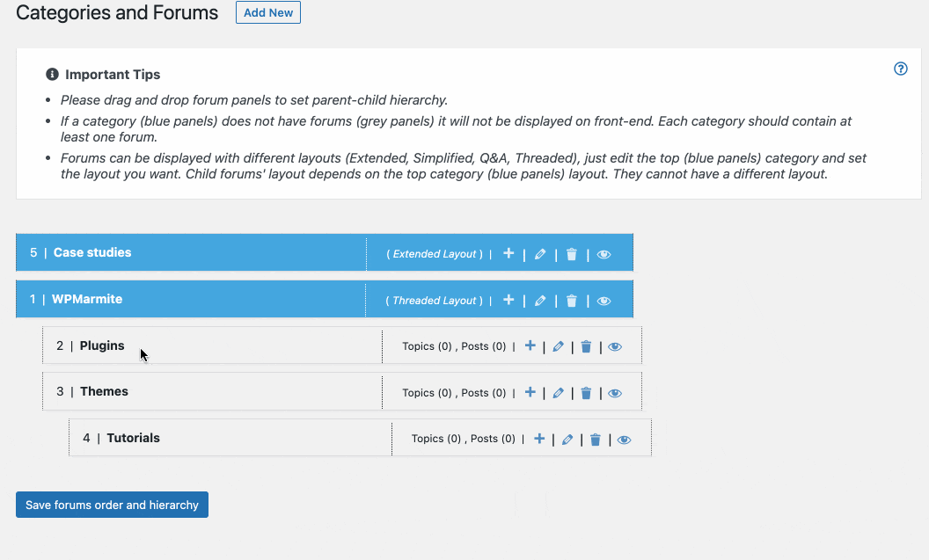Add a subforum to Tutorials

[539, 439]
